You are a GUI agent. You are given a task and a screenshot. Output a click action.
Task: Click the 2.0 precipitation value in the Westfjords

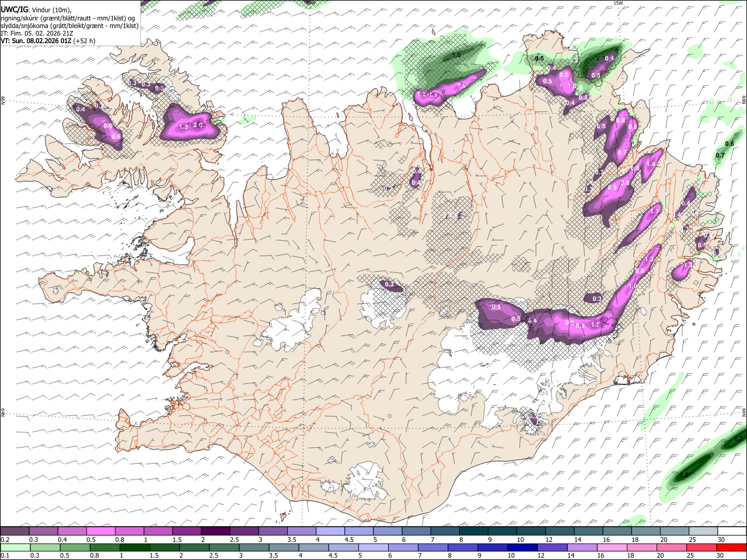coord(198,125)
